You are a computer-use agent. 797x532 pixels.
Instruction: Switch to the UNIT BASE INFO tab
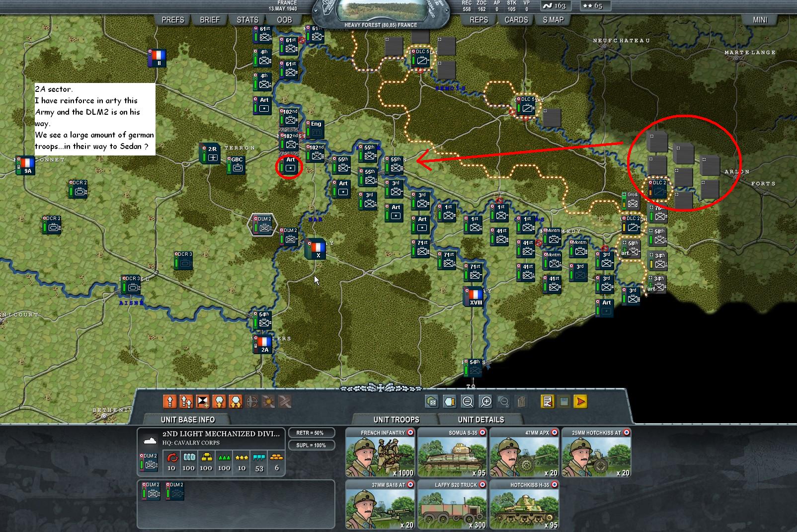coord(188,420)
